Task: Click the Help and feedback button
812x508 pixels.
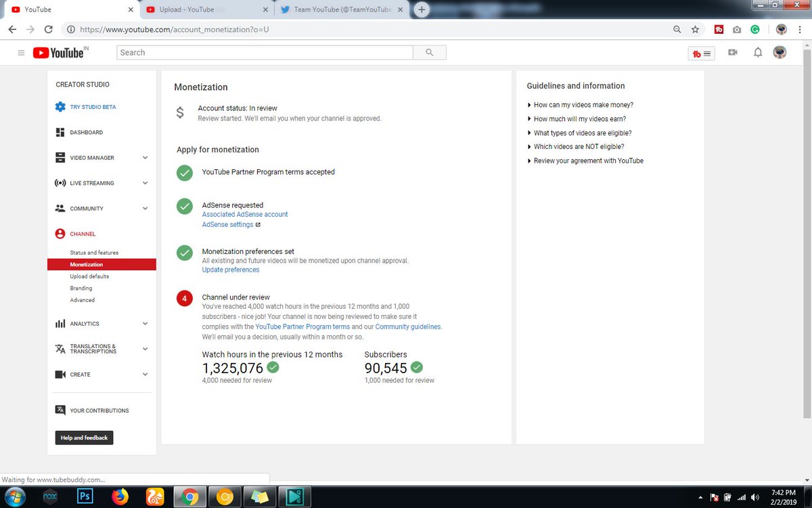Action: [85, 438]
